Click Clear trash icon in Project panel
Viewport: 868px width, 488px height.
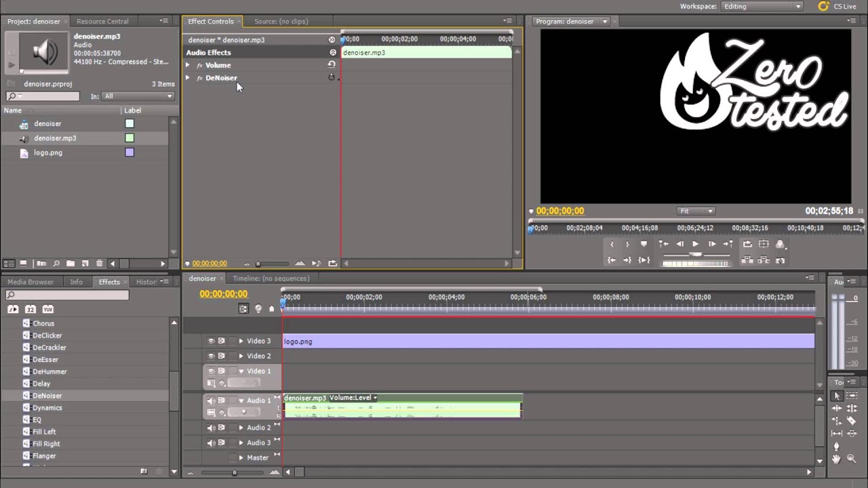[100, 264]
